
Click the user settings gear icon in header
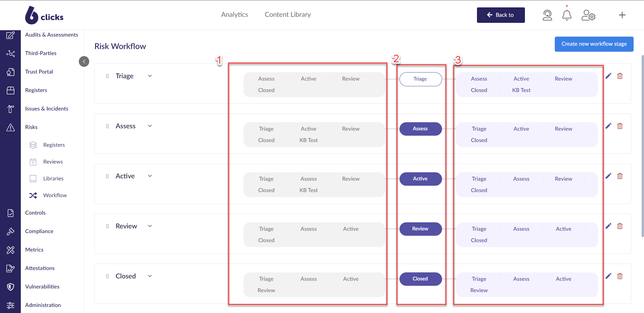click(588, 15)
